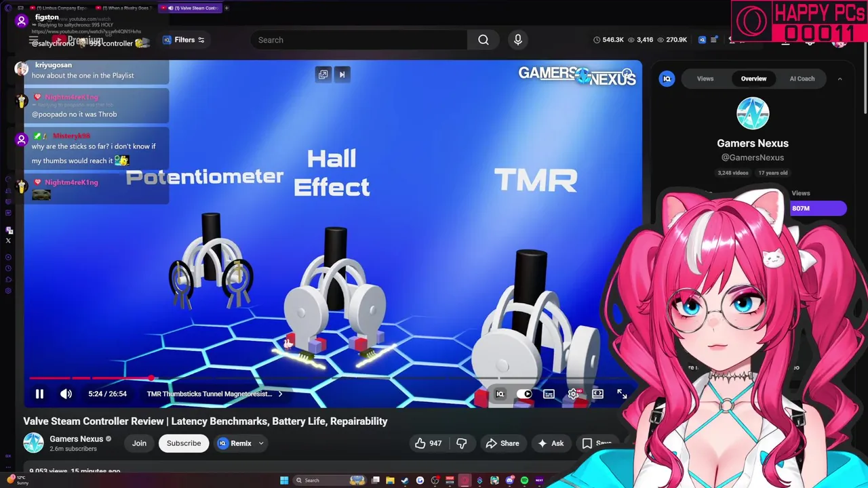Open a new browser tab with plus

coord(226,8)
